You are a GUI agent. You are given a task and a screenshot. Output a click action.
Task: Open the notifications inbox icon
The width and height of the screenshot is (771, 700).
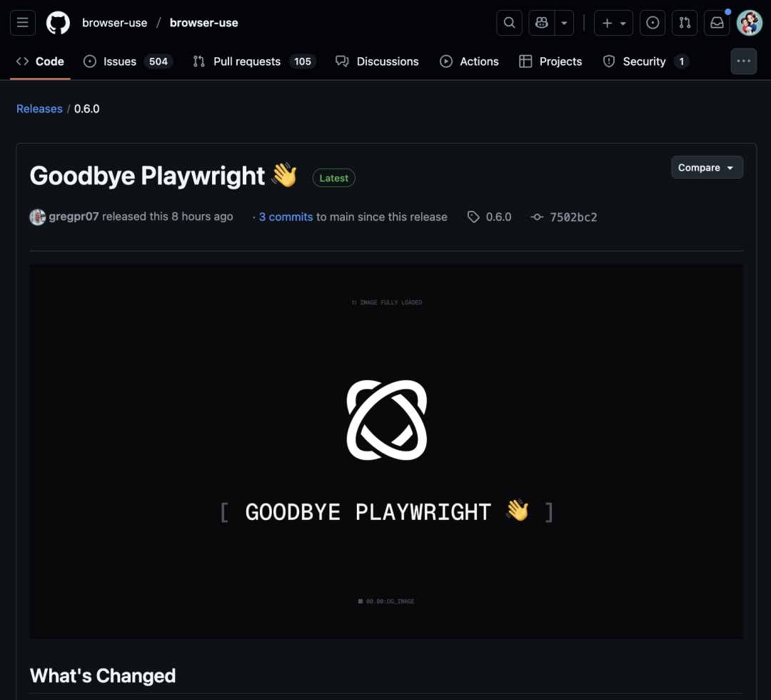pyautogui.click(x=717, y=23)
